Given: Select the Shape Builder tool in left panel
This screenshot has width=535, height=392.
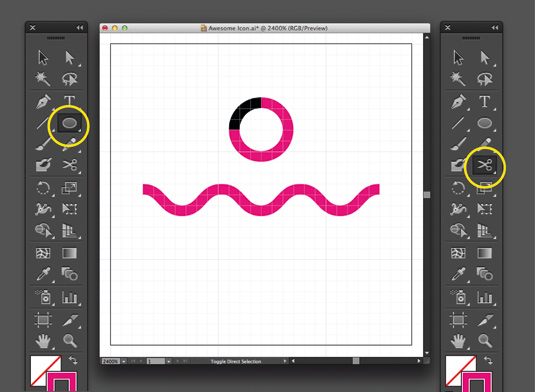Looking at the screenshot, I should (x=44, y=230).
